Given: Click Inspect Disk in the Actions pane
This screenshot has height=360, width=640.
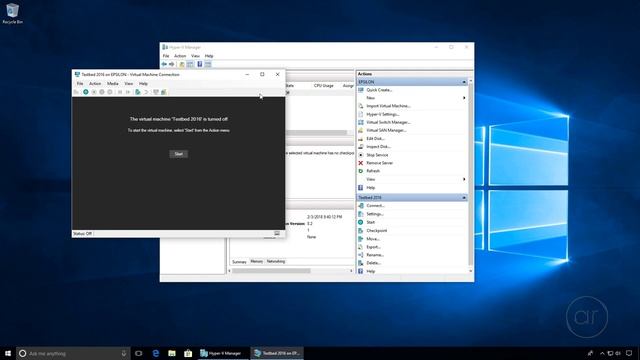Looking at the screenshot, I should (x=378, y=147).
